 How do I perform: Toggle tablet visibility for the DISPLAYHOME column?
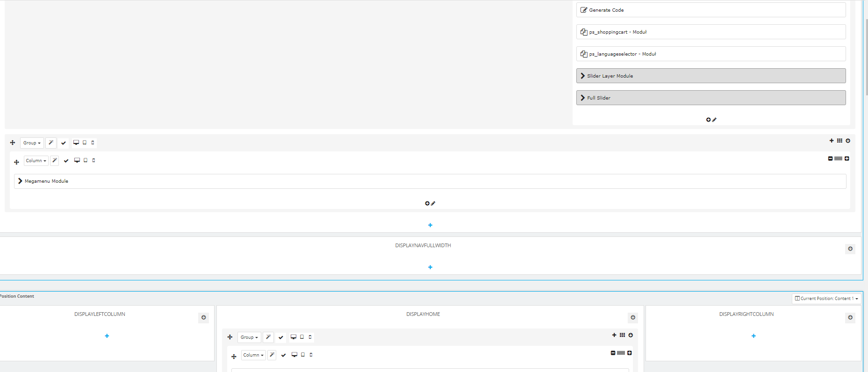pyautogui.click(x=303, y=355)
